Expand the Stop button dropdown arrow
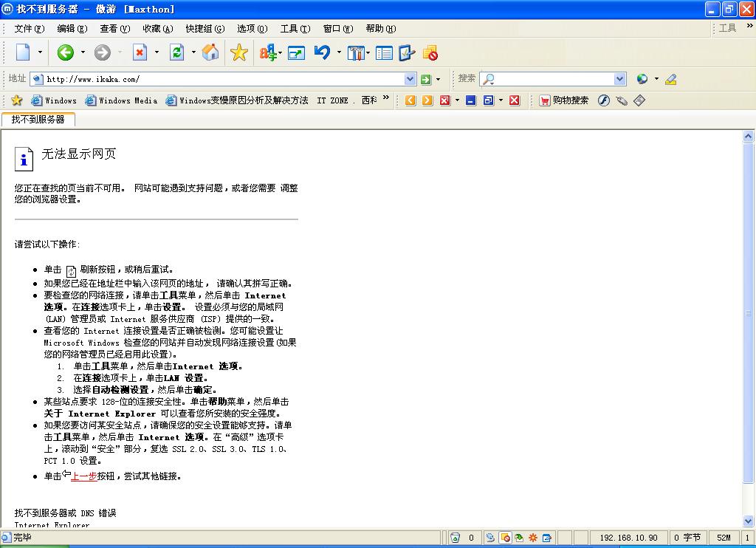Screen dimensions: 756x548 (x=157, y=52)
